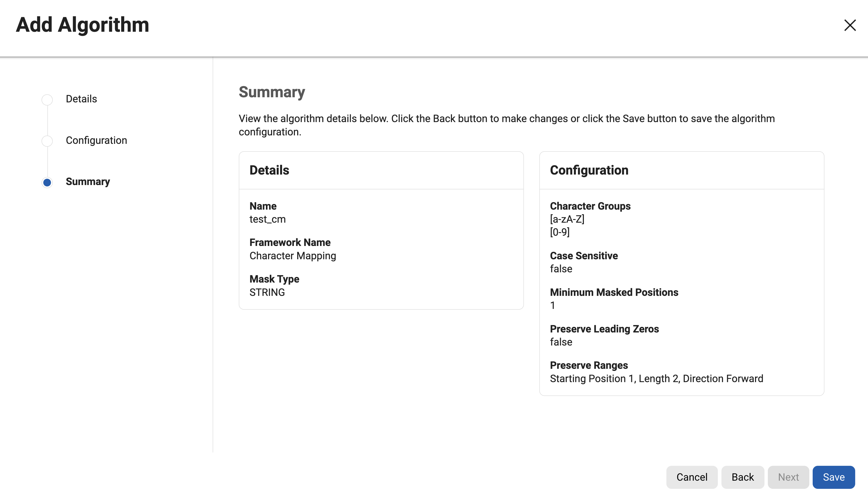Close the Add Algorithm dialog
The height and width of the screenshot is (496, 868).
850,25
